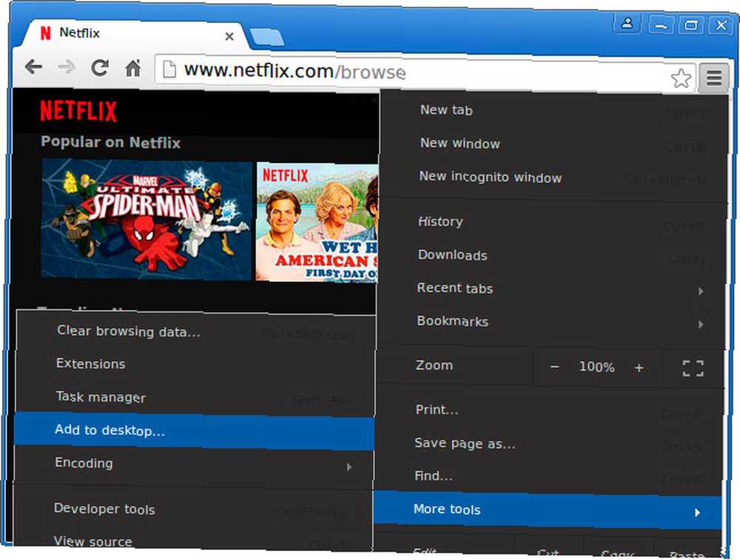
Task: Select Clear browsing data...
Action: [x=195, y=331]
